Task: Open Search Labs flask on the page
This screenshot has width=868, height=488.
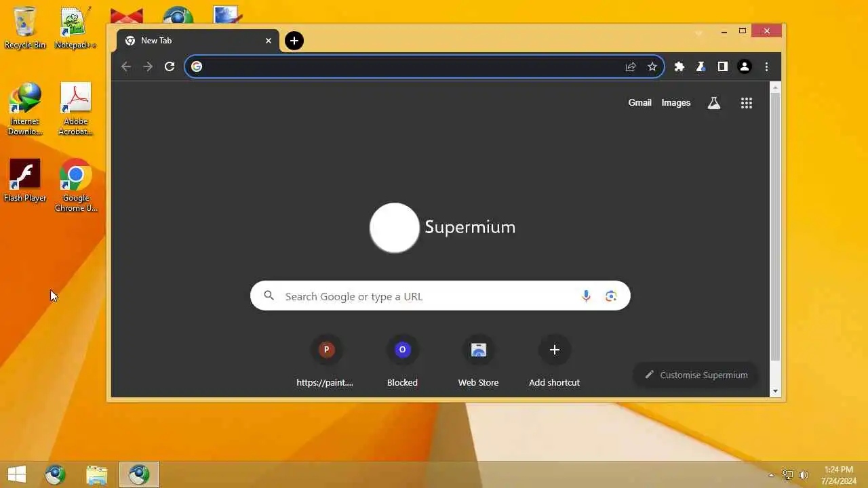Action: pos(713,103)
